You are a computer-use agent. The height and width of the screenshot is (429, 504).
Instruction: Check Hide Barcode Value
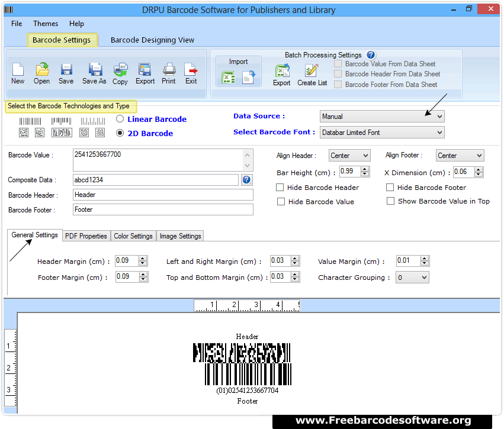click(281, 201)
